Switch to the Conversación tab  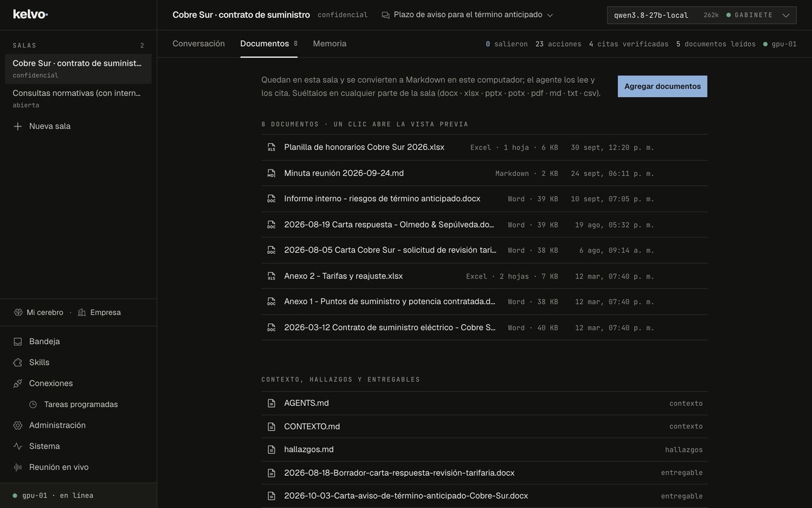tap(199, 44)
